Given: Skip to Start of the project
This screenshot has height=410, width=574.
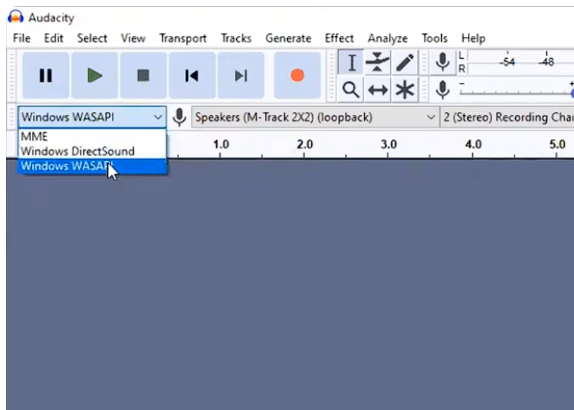Looking at the screenshot, I should pos(192,76).
